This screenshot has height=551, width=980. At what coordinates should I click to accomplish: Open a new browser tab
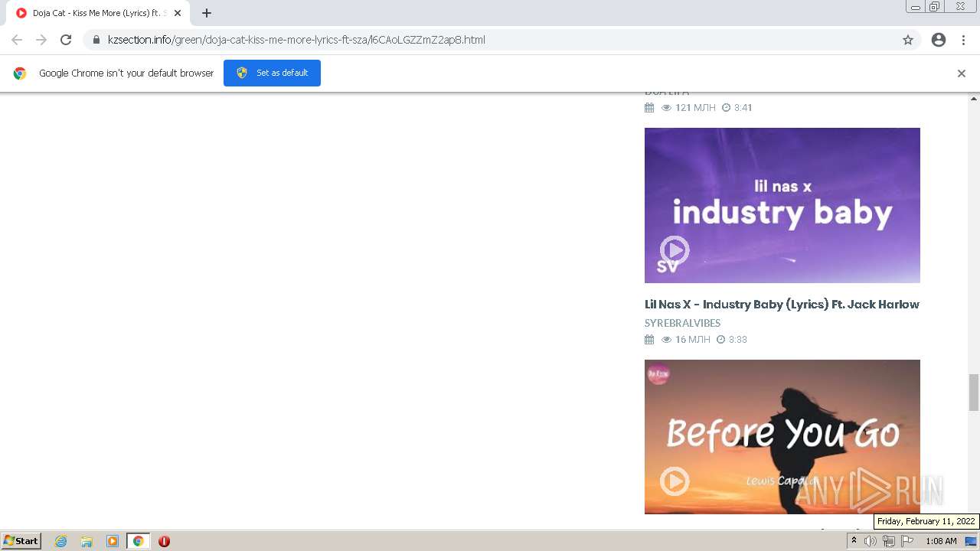click(207, 13)
